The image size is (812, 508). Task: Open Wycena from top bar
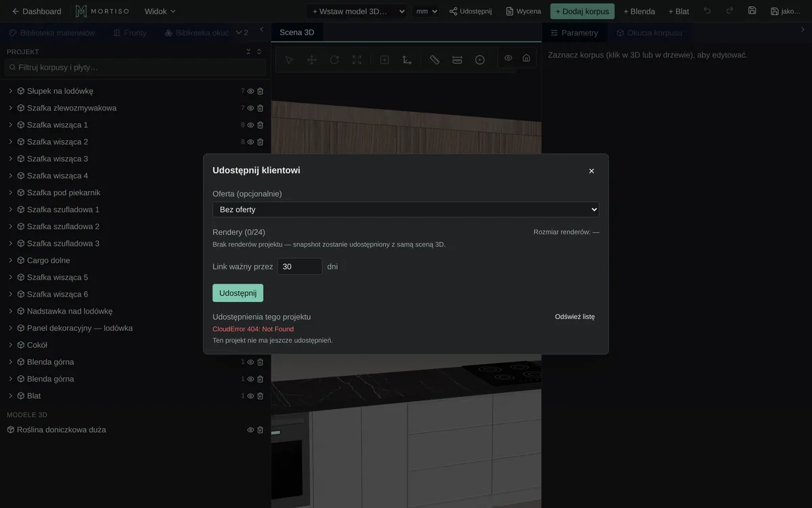pyautogui.click(x=524, y=11)
